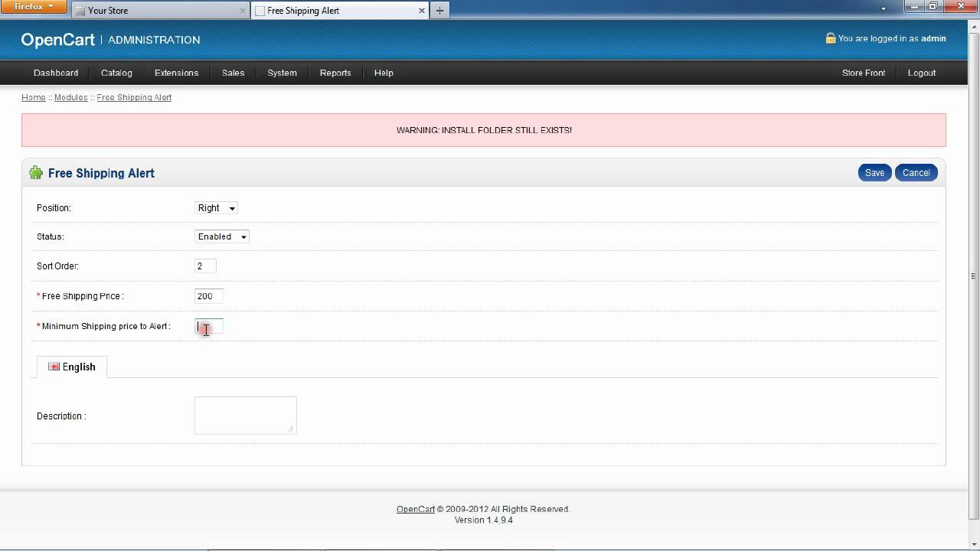
Task: Click the Position label
Action: click(54, 208)
